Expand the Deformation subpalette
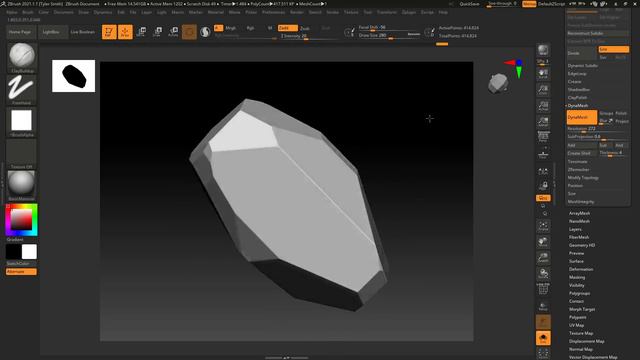The height and width of the screenshot is (360, 640). 581,269
